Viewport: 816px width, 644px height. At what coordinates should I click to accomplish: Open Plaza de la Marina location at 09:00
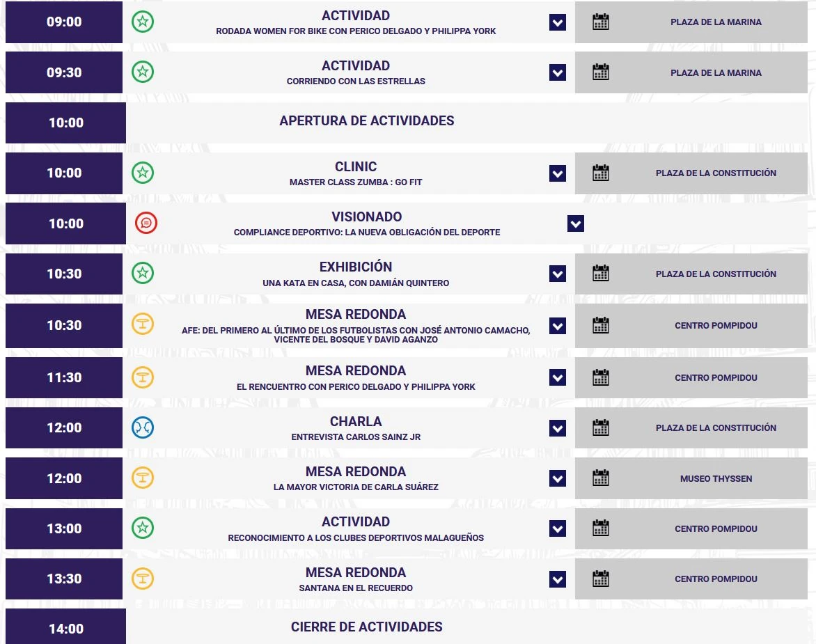click(716, 22)
